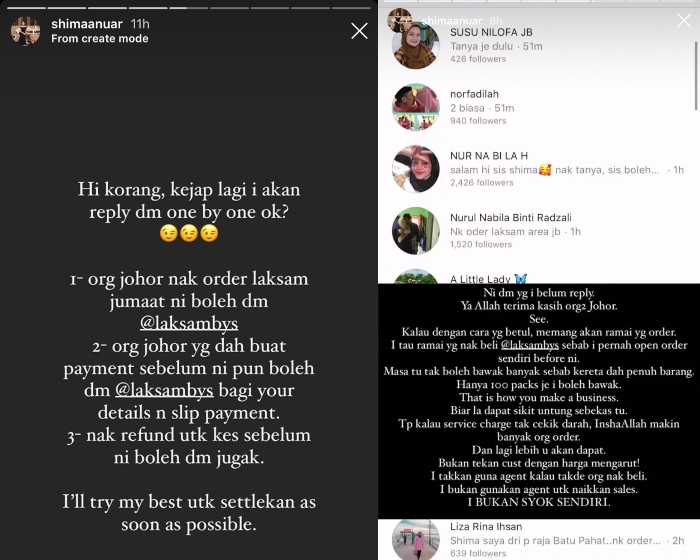
Task: Tap @laksambys mention in black text box
Action: [529, 345]
